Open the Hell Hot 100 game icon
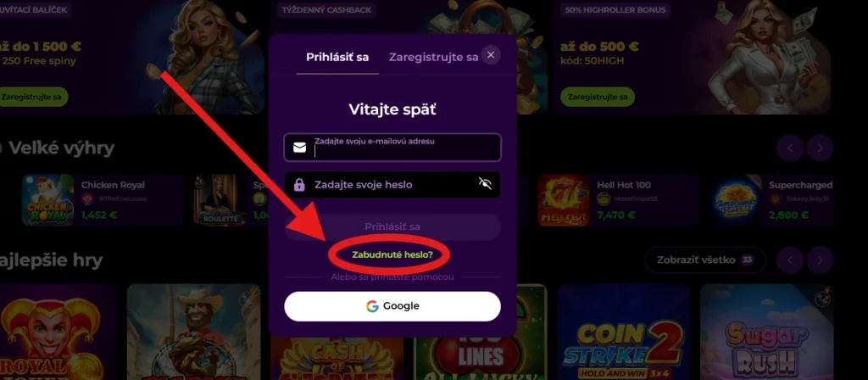This screenshot has width=868, height=380. pyautogui.click(x=564, y=200)
